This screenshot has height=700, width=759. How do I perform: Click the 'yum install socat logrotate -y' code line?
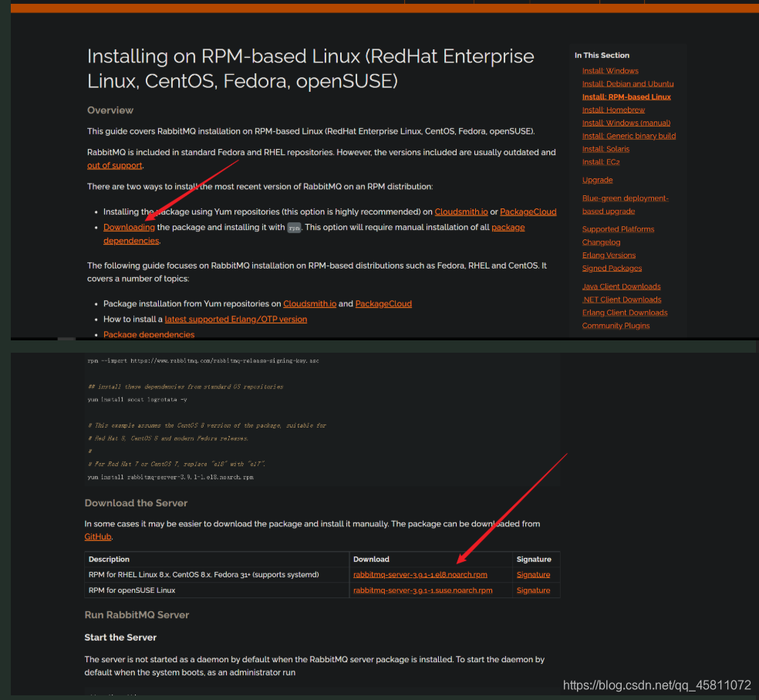click(137, 400)
